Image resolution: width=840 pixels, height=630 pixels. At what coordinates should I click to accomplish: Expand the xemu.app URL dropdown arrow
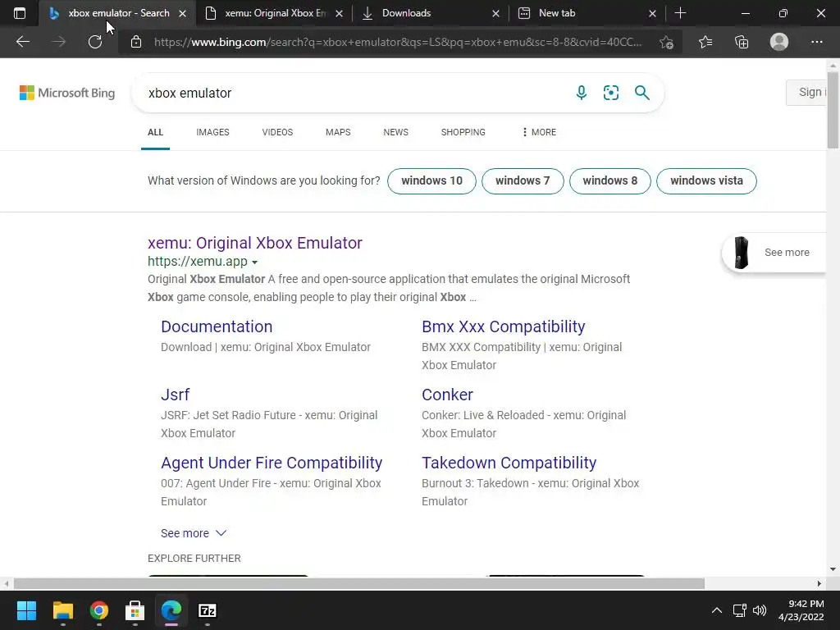254,262
